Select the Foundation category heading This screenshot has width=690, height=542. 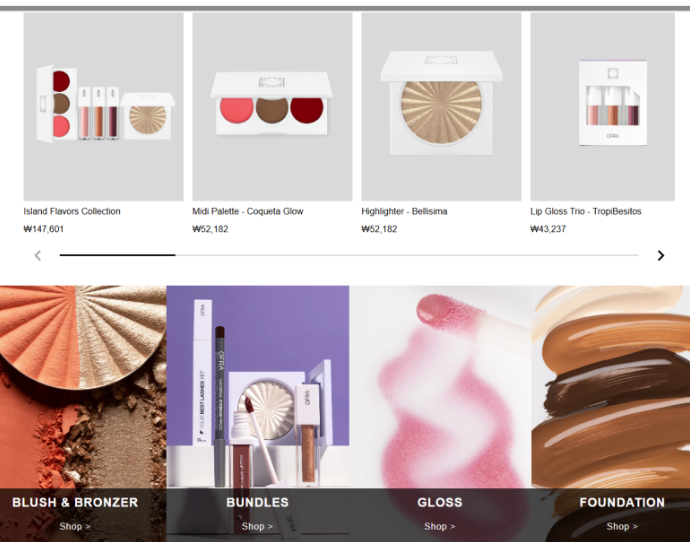tap(622, 502)
